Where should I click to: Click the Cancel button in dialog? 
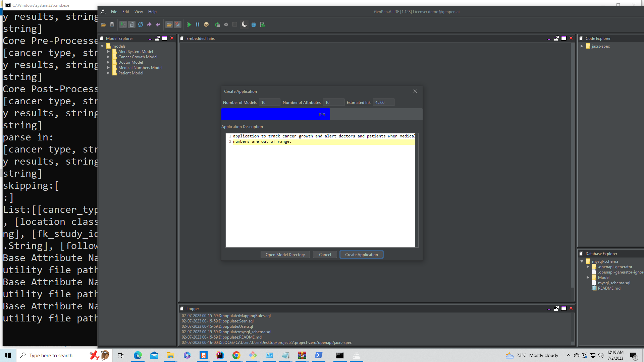tap(325, 255)
